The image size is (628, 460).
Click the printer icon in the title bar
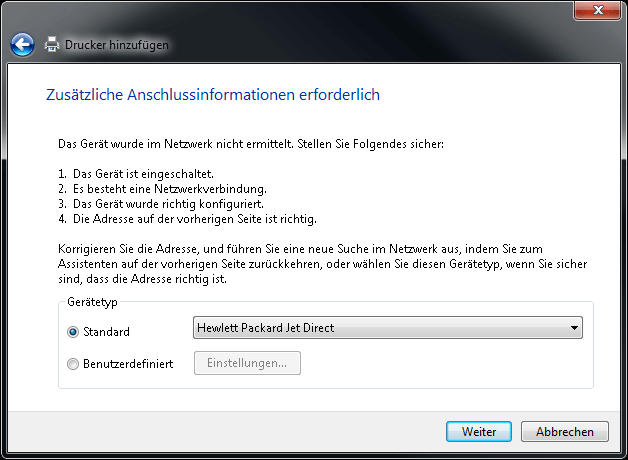point(52,44)
